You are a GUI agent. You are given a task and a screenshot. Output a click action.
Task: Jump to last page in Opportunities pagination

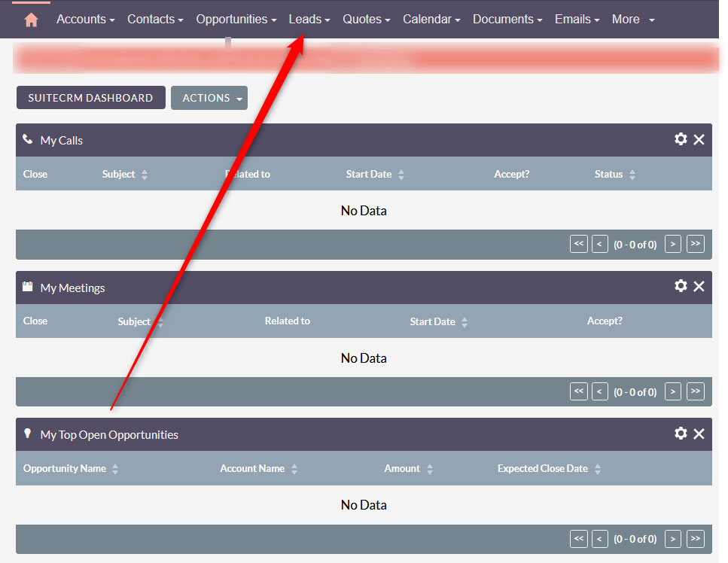pos(694,539)
